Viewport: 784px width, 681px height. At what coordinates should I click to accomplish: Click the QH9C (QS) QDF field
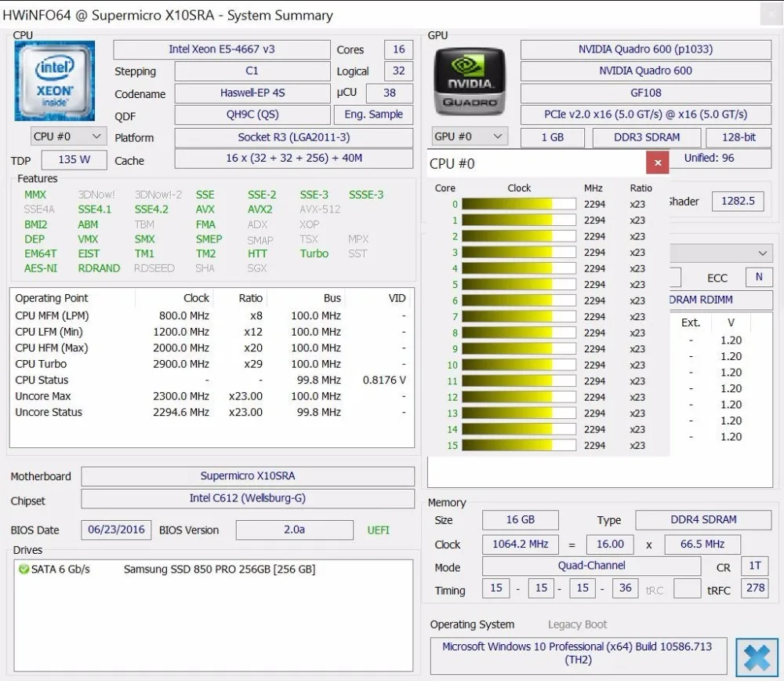(x=252, y=115)
